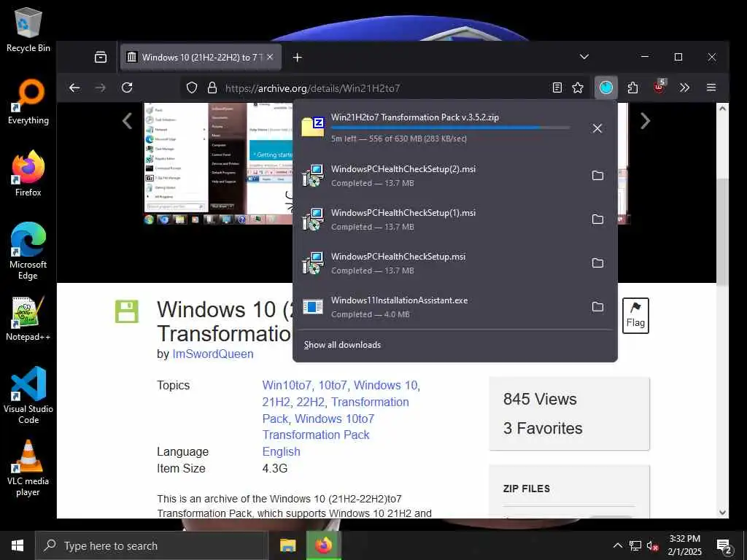Open the Firefox hamburger application menu
Screen dimensions: 747x560
click(x=711, y=87)
